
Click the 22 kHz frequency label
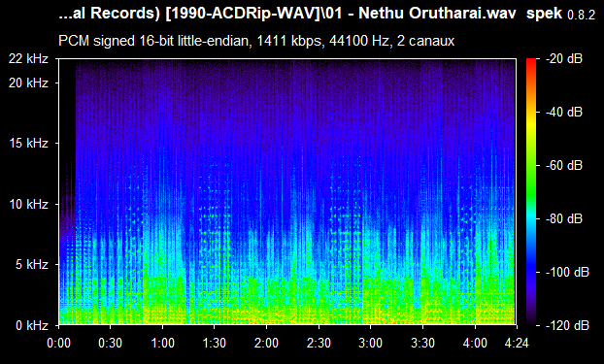[29, 59]
